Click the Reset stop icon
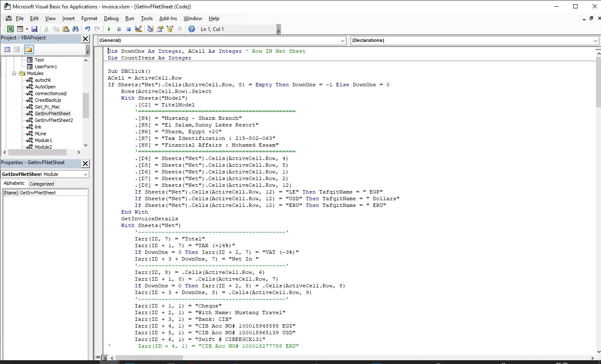 (x=128, y=29)
